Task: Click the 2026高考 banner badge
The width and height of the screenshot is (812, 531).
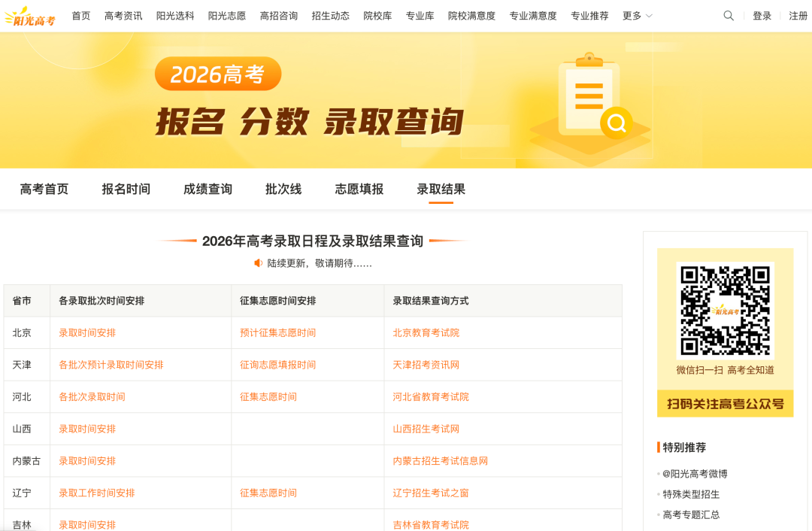Action: pyautogui.click(x=218, y=74)
